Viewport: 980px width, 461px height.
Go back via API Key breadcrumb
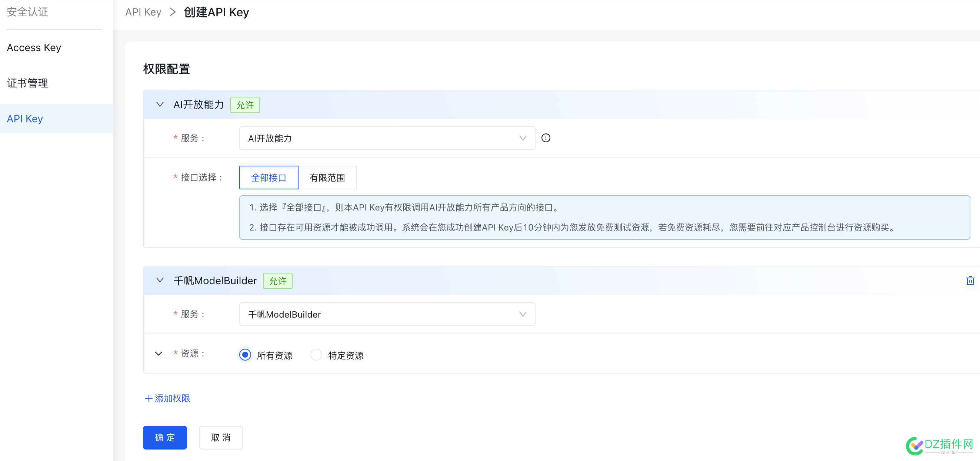(143, 12)
